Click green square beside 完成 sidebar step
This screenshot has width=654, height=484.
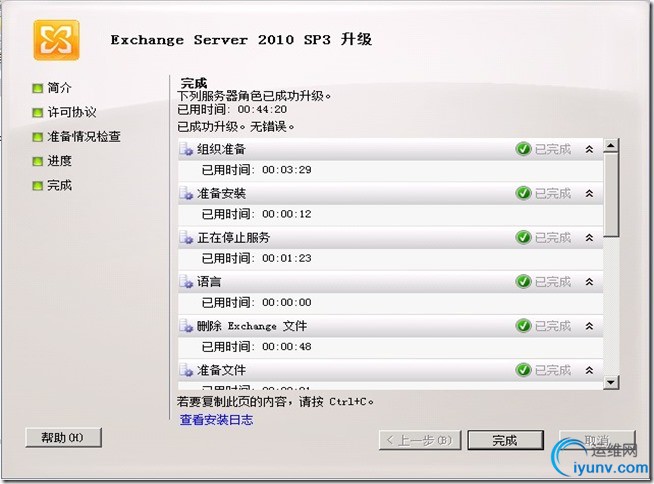(x=38, y=186)
